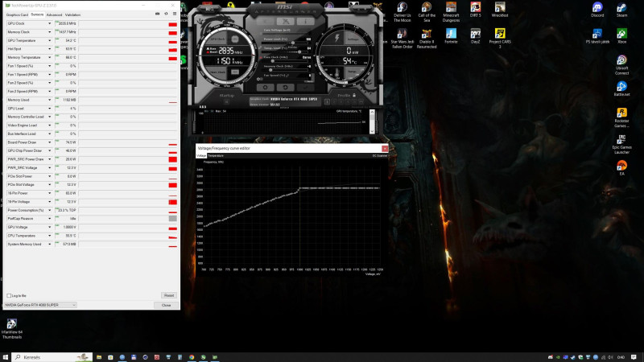The width and height of the screenshot is (644, 362).
Task: Open the GPU-Z hamburger menu
Action: click(175, 14)
